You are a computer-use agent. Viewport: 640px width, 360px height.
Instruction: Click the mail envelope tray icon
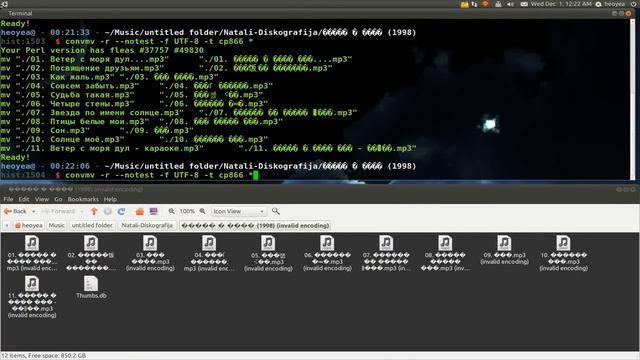(464, 4)
